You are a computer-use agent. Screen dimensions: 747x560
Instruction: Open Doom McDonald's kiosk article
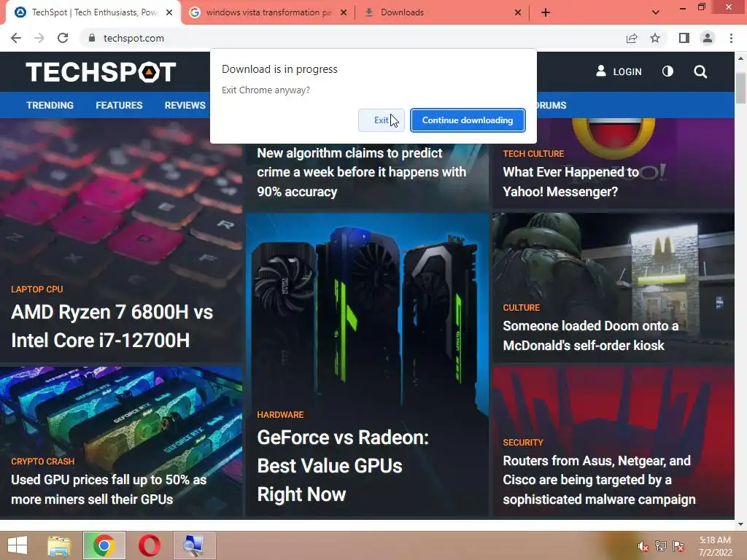(x=591, y=335)
